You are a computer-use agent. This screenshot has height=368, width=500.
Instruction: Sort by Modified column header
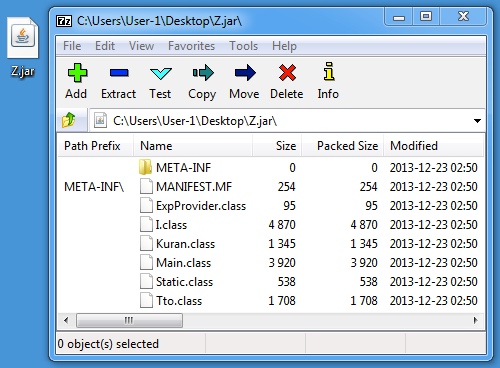(434, 146)
